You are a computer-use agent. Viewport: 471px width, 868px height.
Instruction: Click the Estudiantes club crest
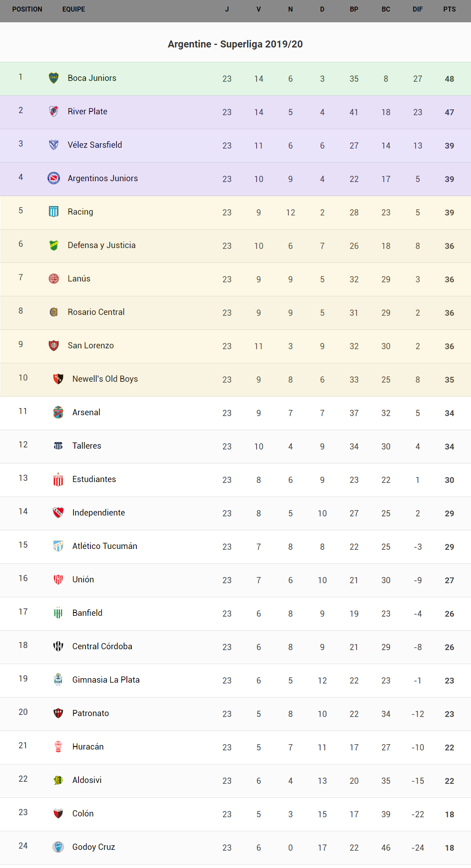58,479
